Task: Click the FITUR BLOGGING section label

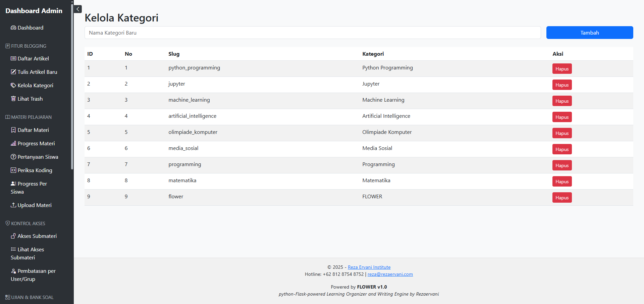Action: (26, 46)
